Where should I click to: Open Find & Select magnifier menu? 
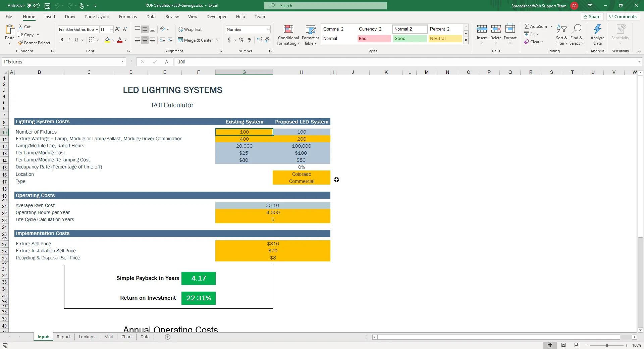click(576, 35)
